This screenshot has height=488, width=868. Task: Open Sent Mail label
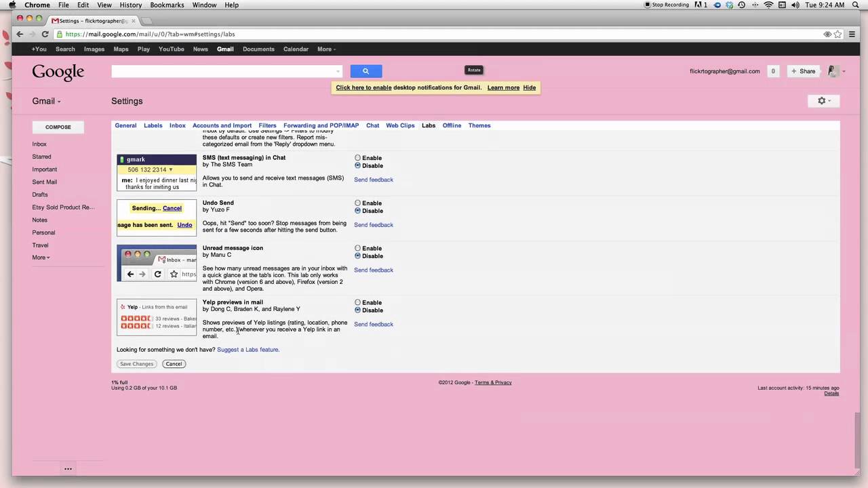click(45, 182)
